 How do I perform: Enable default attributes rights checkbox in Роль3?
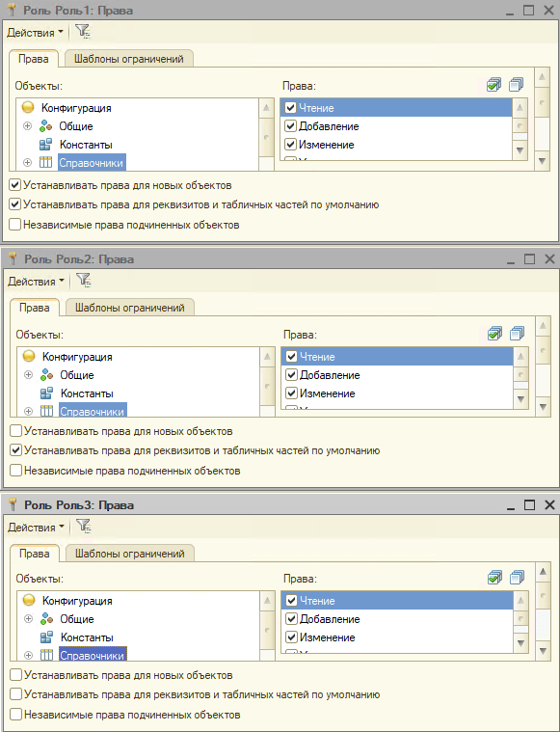pyautogui.click(x=15, y=694)
